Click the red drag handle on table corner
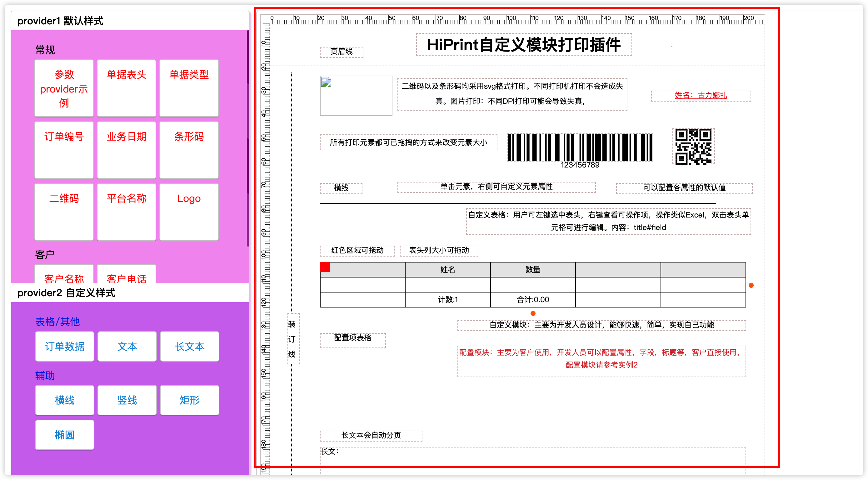 [x=325, y=267]
